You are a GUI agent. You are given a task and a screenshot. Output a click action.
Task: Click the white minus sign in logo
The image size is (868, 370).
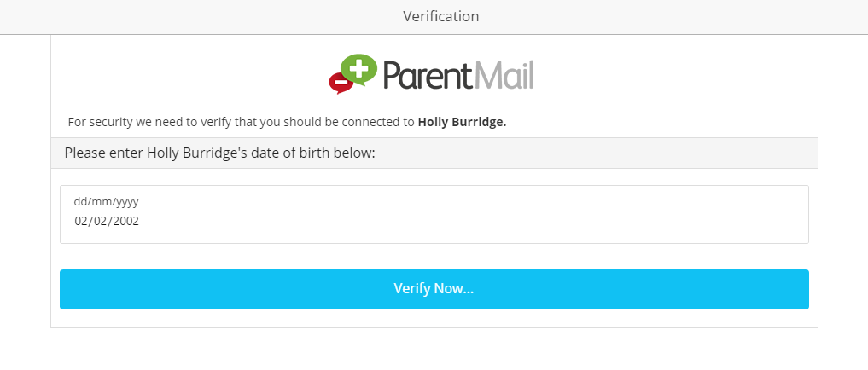[x=339, y=83]
